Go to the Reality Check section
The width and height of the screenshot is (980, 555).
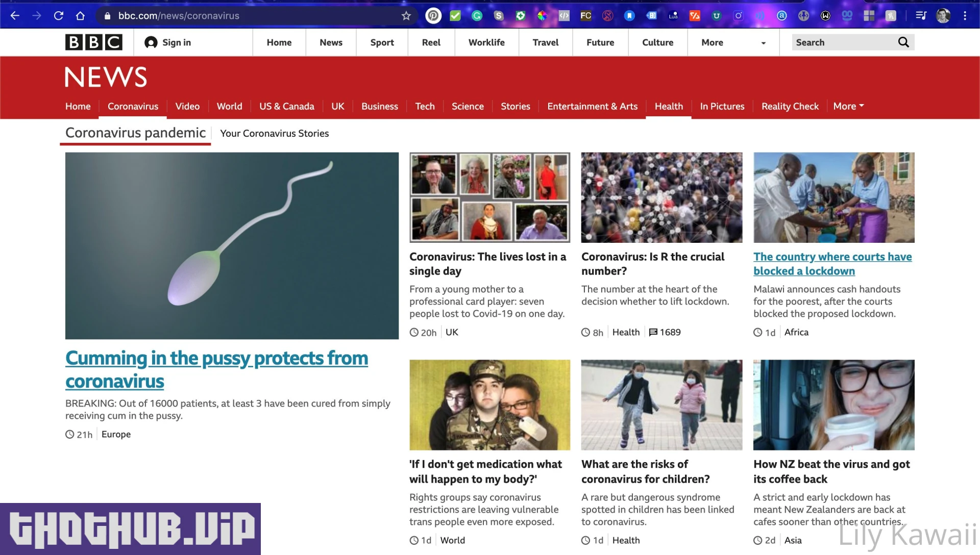coord(790,106)
